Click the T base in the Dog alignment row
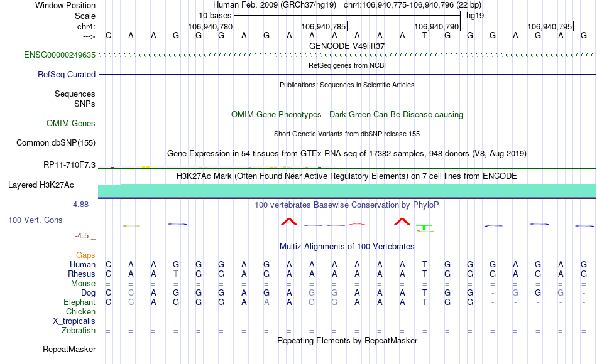 point(425,293)
